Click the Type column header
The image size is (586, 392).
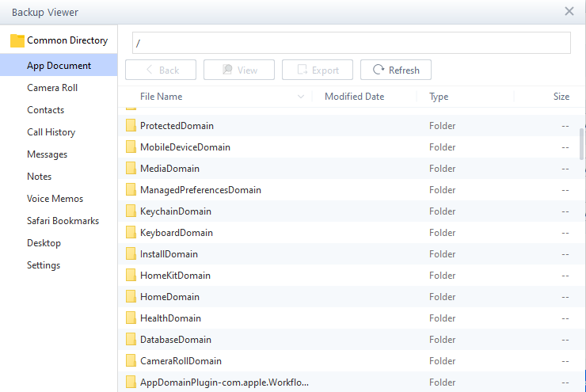[x=439, y=97]
